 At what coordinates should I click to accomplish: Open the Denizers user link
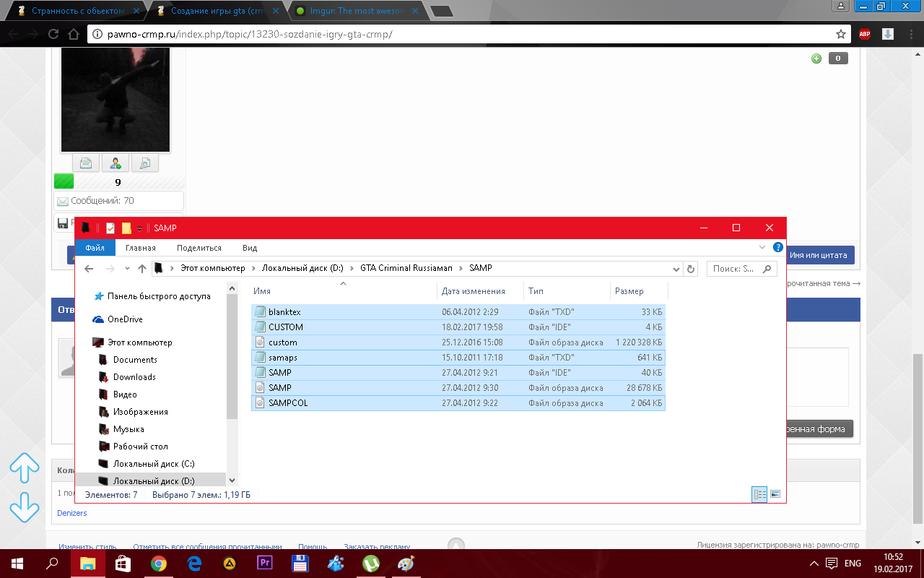coord(72,513)
